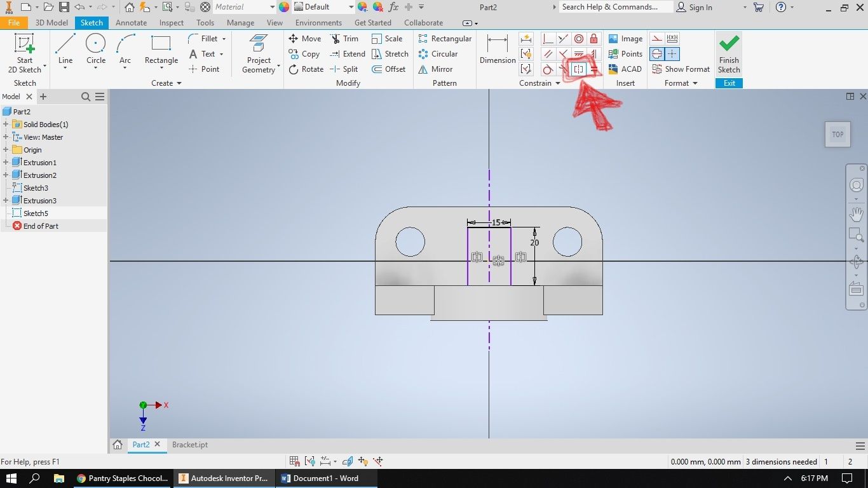Apply the Concentric constraint

578,38
